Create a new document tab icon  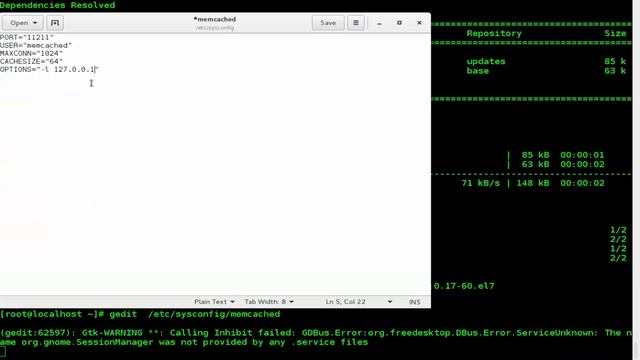(x=55, y=23)
